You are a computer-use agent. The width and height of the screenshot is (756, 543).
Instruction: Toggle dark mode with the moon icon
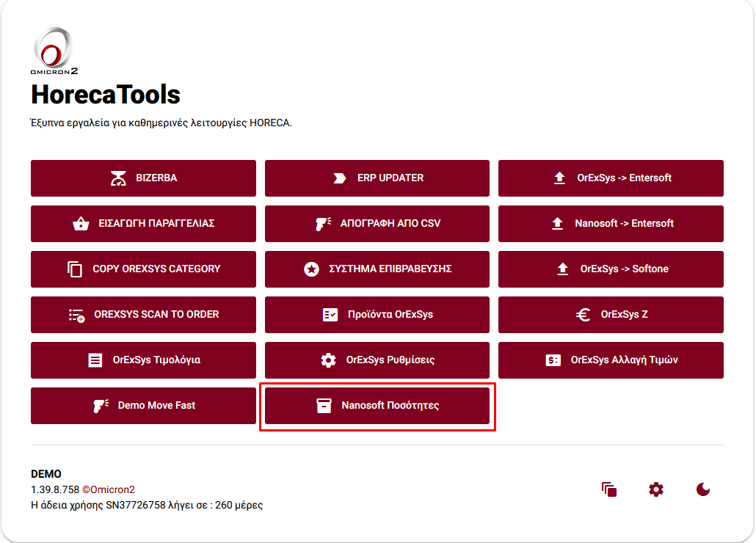[703, 489]
